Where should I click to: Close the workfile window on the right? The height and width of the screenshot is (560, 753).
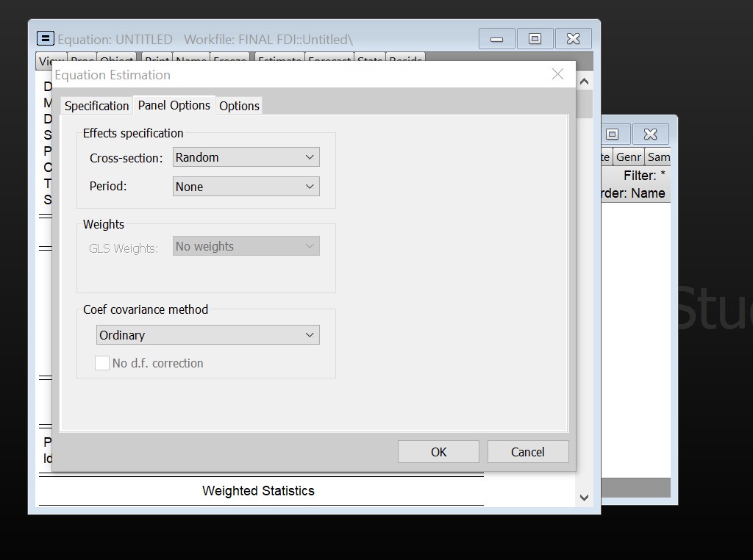(x=650, y=134)
